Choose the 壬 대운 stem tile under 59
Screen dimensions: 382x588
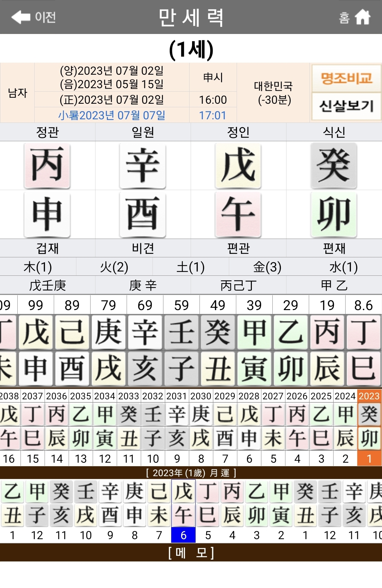181,332
